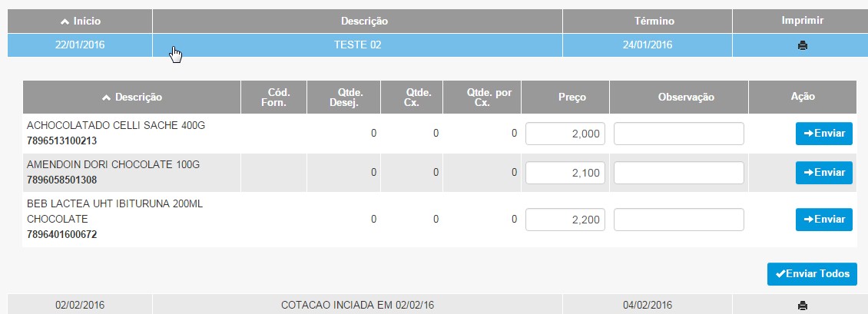The height and width of the screenshot is (314, 868).
Task: Print the TESTE 02 quotation
Action: (x=802, y=45)
